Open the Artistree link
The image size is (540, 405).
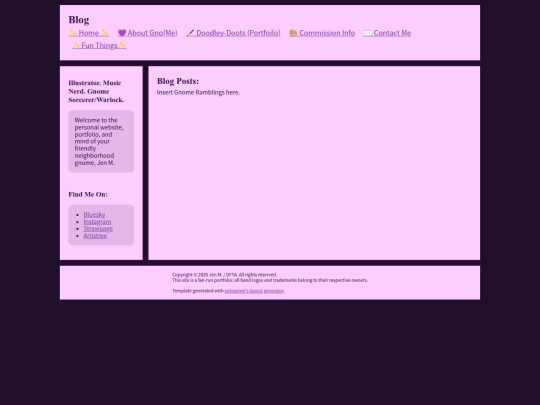[x=95, y=236]
